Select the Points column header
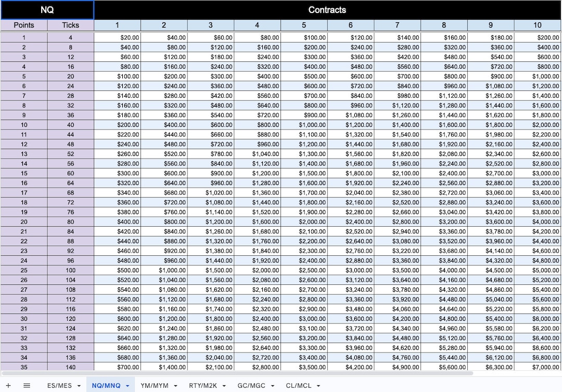This screenshot has height=392, width=562. 23,24
